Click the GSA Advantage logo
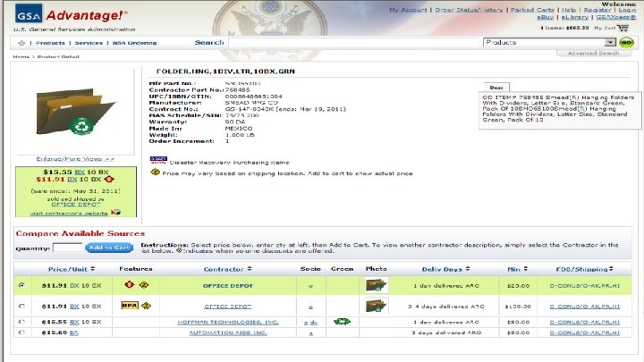Screen dimensions: 644x362 tap(72, 15)
